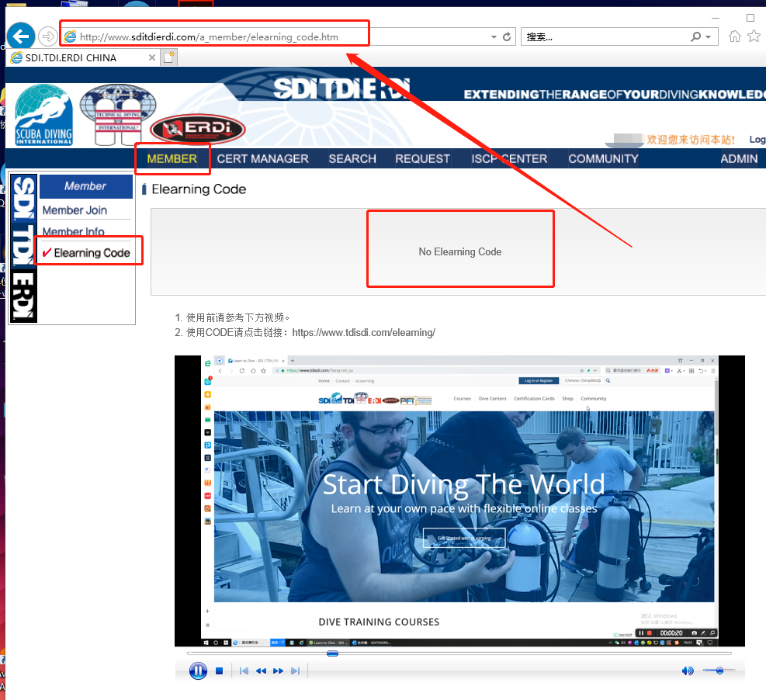This screenshot has height=700, width=766.
Task: Skip to the next track in player
Action: (295, 671)
